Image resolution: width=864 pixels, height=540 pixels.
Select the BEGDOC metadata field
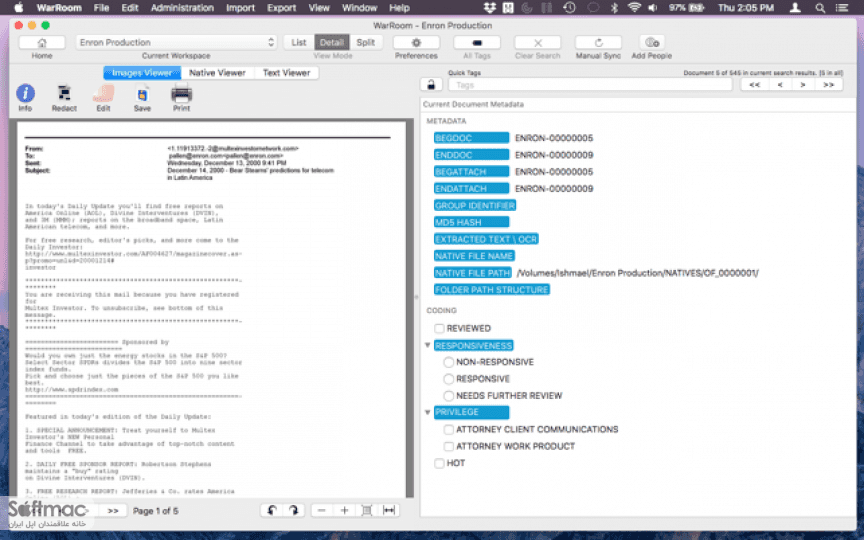471,138
